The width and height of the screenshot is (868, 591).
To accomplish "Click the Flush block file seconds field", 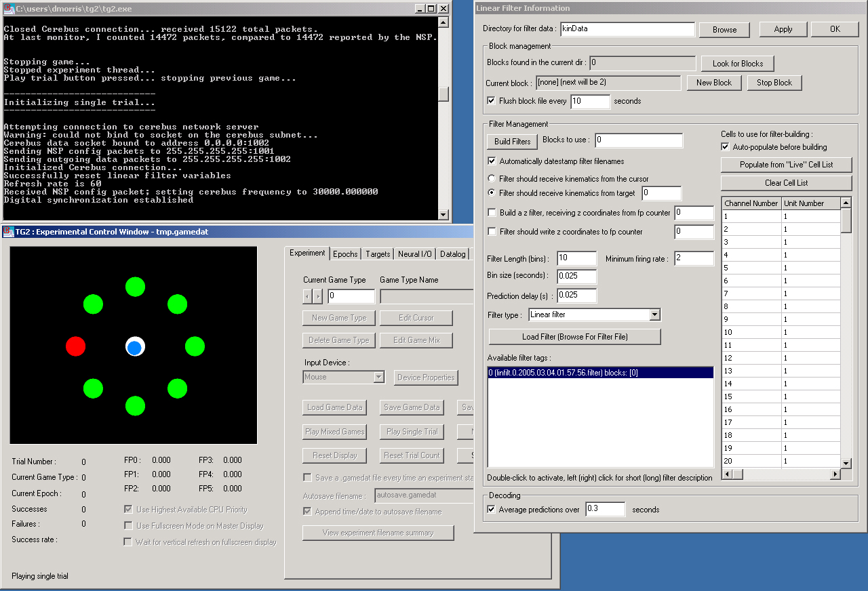I will 590,102.
